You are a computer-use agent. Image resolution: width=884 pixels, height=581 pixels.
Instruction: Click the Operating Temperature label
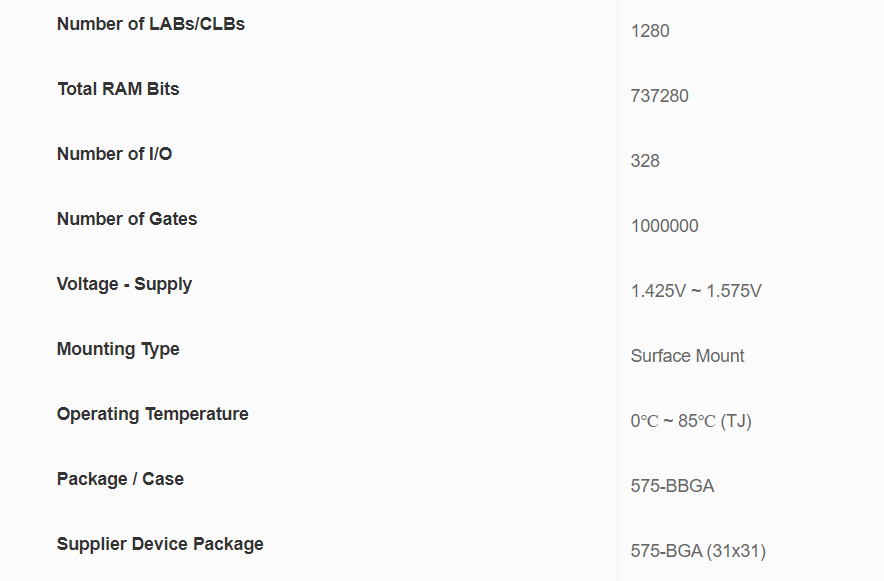pyautogui.click(x=152, y=414)
